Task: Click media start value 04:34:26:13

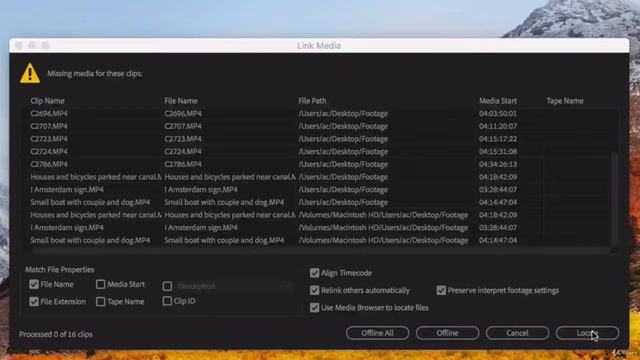Action: tap(498, 164)
